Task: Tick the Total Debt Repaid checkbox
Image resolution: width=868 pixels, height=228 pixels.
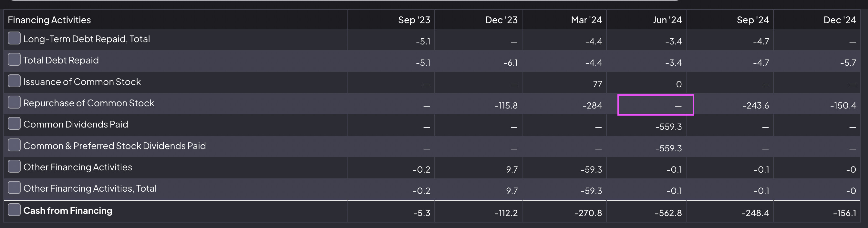Action: coord(14,60)
